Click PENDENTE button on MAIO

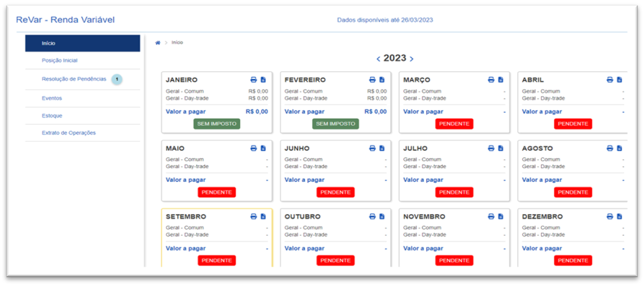coord(217,192)
